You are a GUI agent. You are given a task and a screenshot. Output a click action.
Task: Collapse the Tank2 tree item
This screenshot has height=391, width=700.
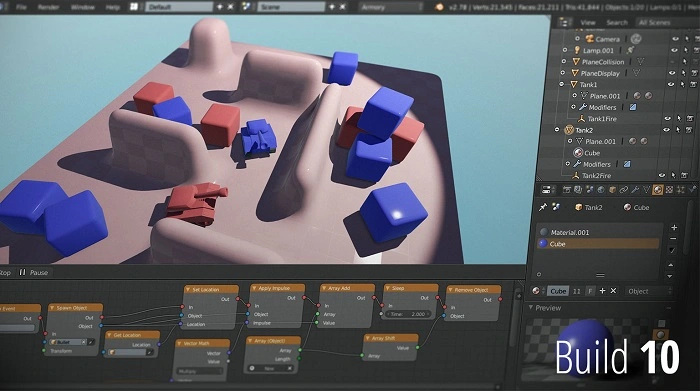point(557,130)
